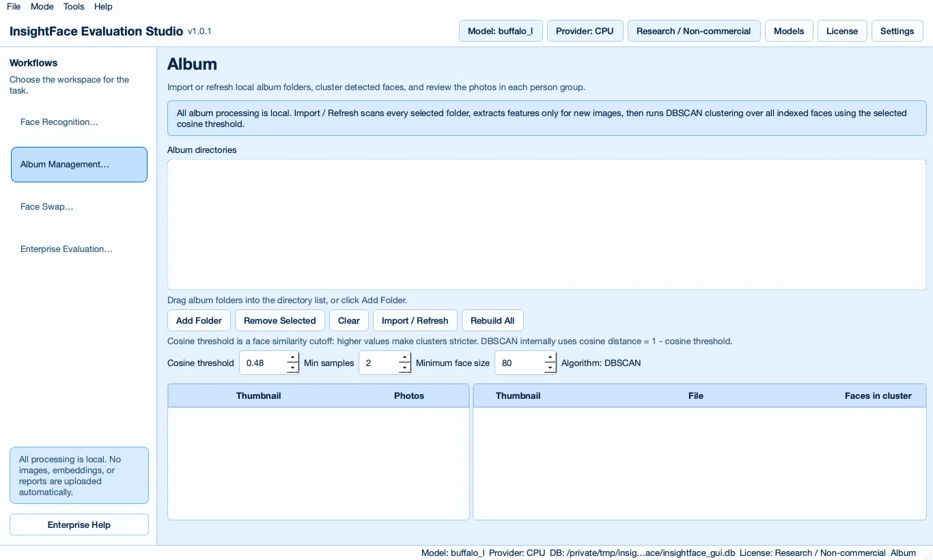Click the left table's Thumbnail column header
The width and height of the screenshot is (933, 560).
[x=259, y=395]
